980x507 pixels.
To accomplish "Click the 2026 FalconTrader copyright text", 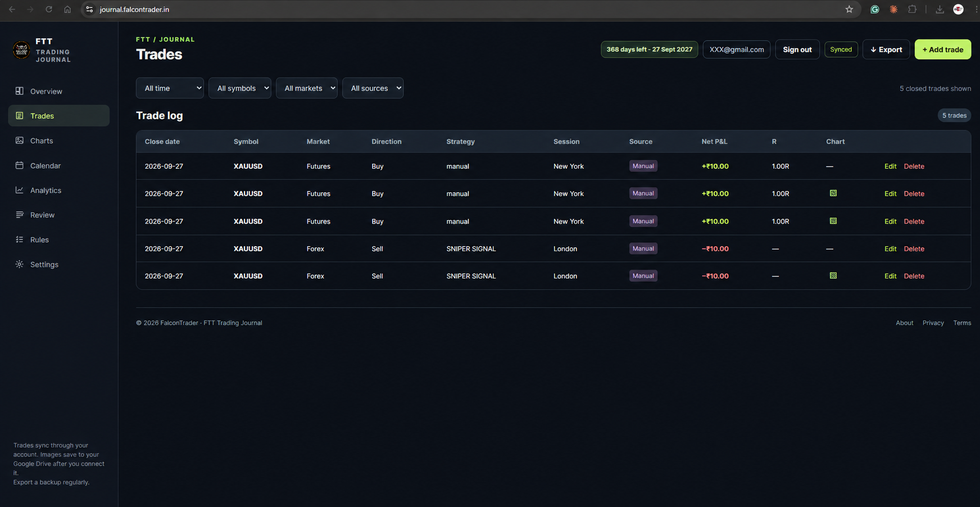I will click(199, 323).
